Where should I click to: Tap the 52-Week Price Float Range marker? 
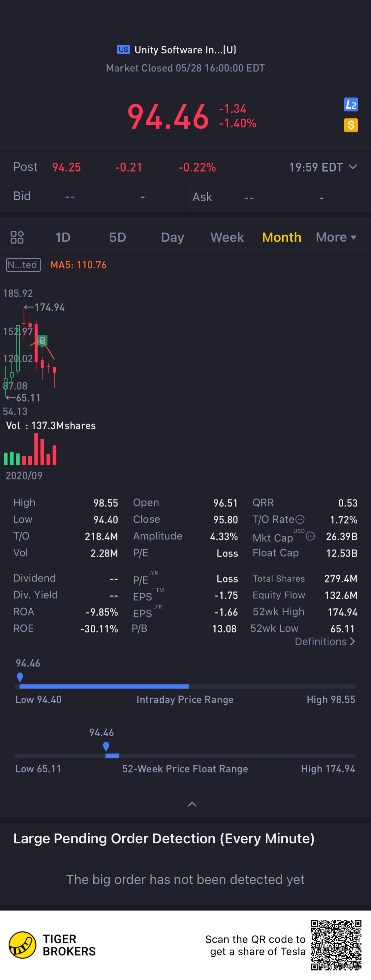(106, 747)
